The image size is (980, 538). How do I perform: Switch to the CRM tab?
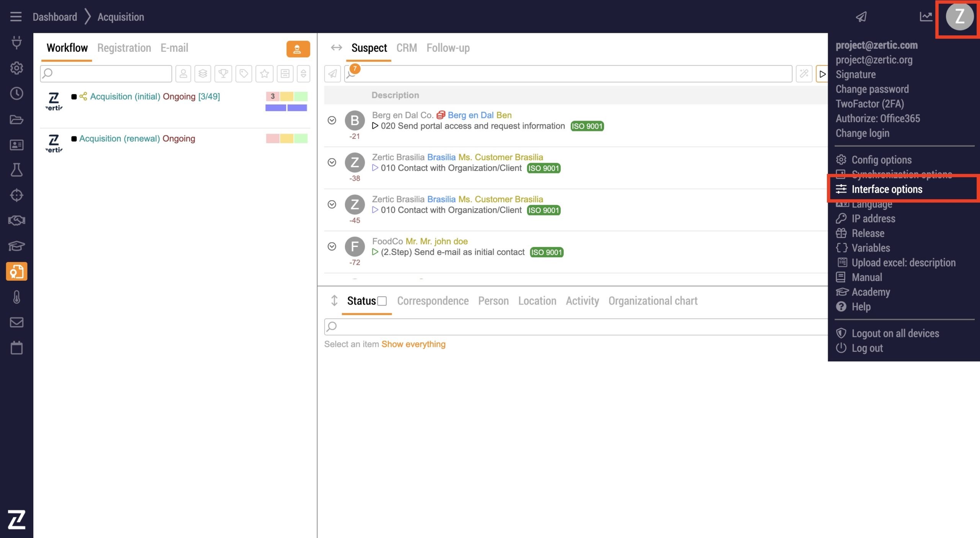click(x=406, y=48)
